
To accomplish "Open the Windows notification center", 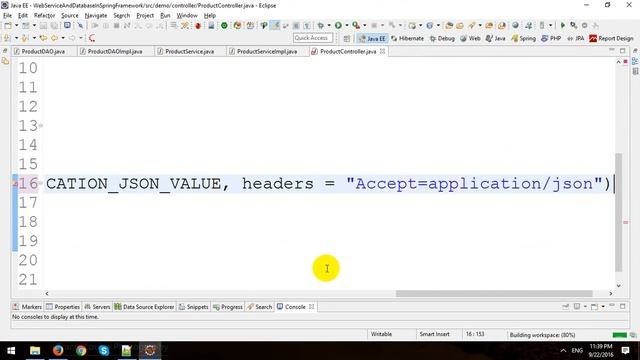I will coord(625,351).
